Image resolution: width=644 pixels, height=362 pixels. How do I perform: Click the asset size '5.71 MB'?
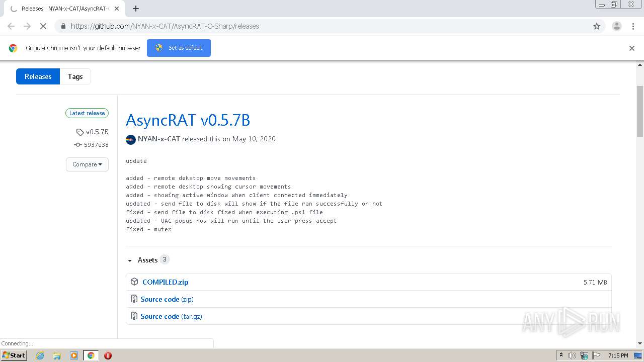[595, 283]
